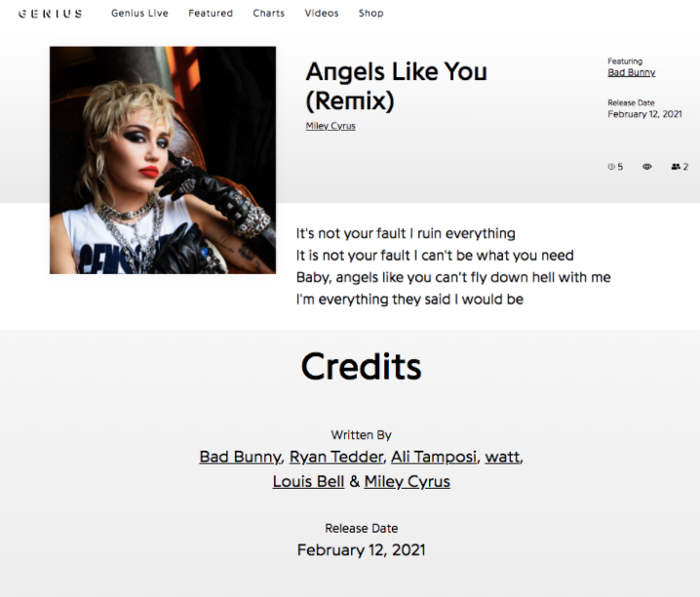The image size is (700, 597).
Task: Click the eye views icon
Action: click(647, 167)
